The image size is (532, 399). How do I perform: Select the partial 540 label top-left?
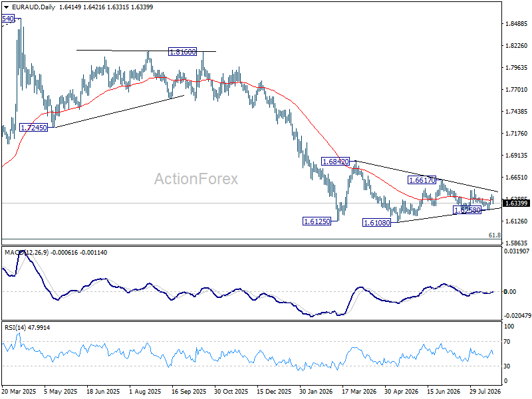click(8, 19)
